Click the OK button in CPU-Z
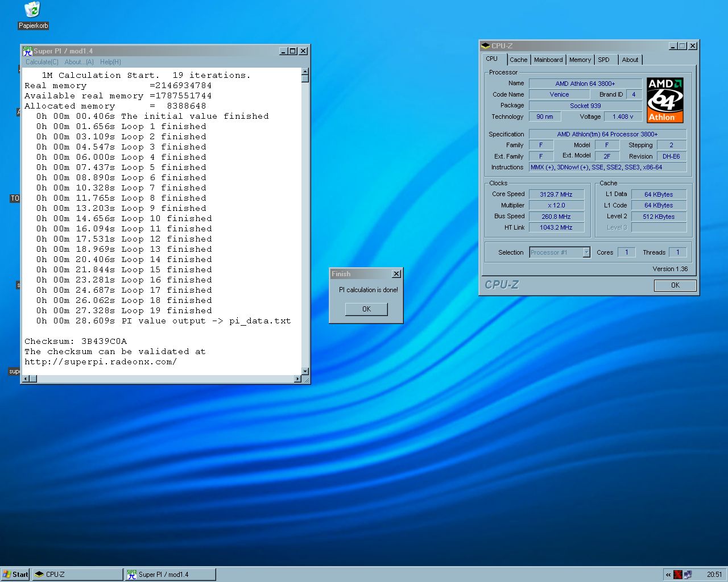This screenshot has width=728, height=582. point(675,285)
